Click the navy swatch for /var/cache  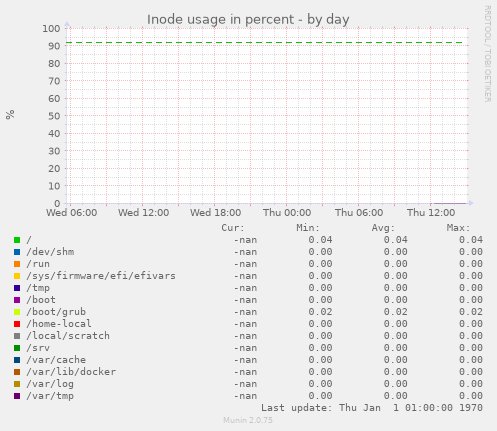[17, 360]
